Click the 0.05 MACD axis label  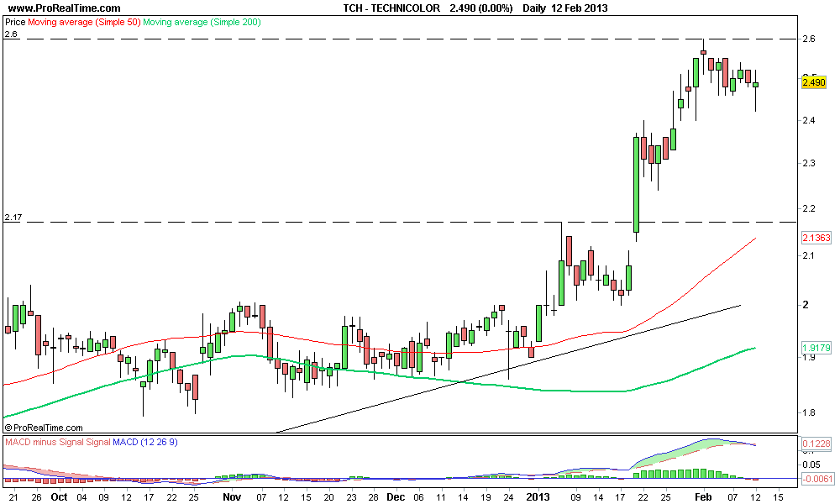(811, 465)
